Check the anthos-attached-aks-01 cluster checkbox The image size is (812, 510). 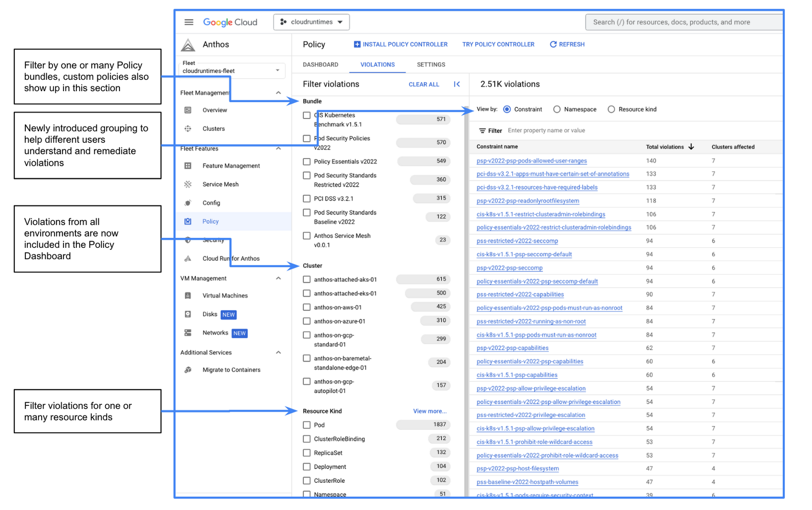(307, 280)
